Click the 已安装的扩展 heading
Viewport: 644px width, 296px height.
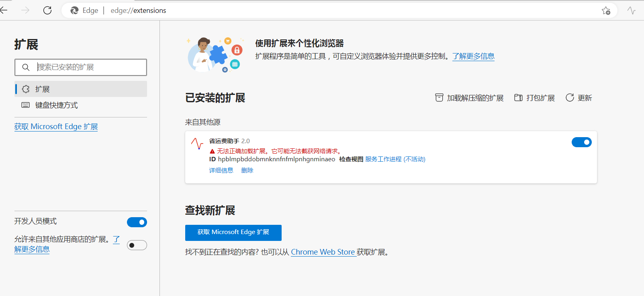click(215, 98)
